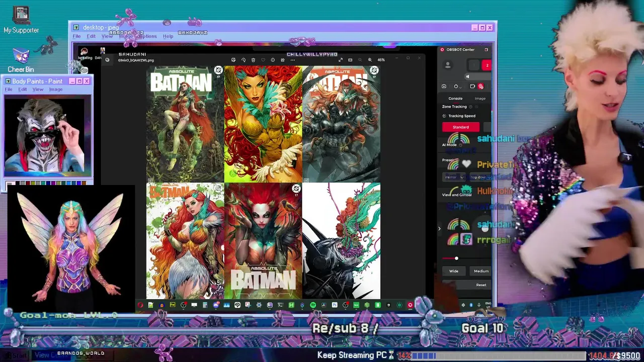Screen dimensions: 644x362
Task: Click the OBSBOT power icon
Action: point(456,86)
